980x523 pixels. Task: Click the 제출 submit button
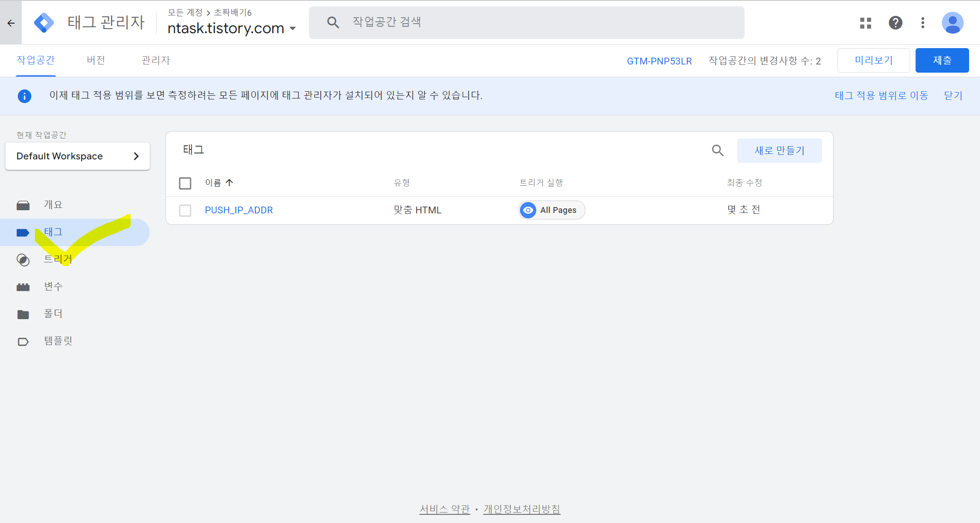(x=942, y=60)
